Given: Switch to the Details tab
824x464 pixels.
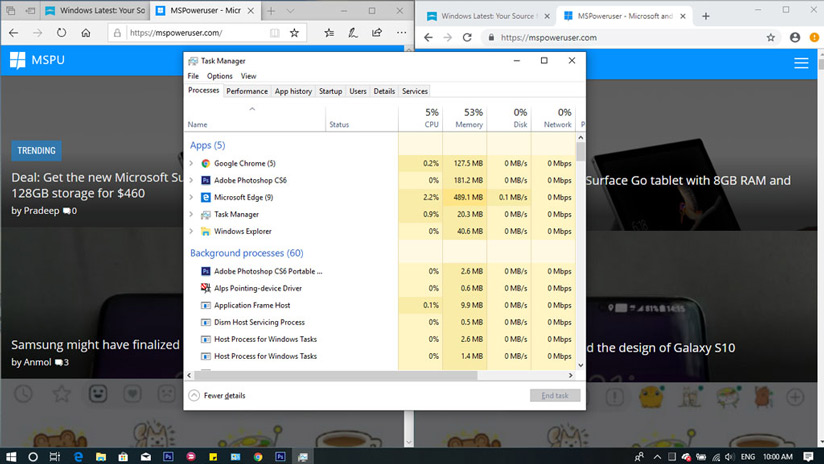Looking at the screenshot, I should [384, 91].
